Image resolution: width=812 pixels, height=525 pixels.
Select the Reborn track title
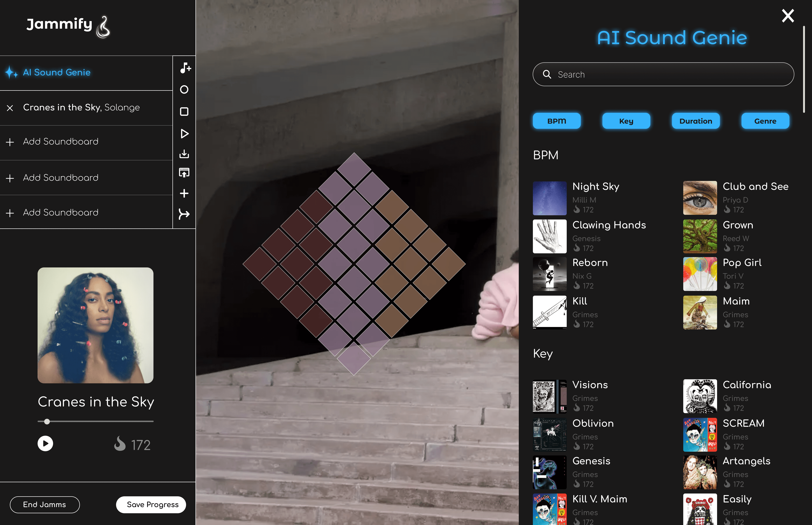(590, 263)
